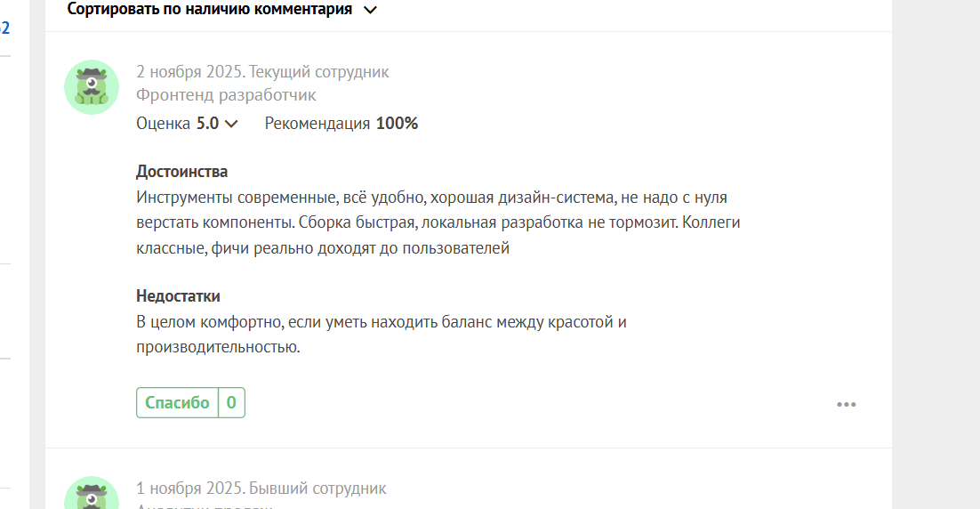
Task: Open the "Сортировать по наличию комментария" sort dropdown
Action: click(x=210, y=10)
